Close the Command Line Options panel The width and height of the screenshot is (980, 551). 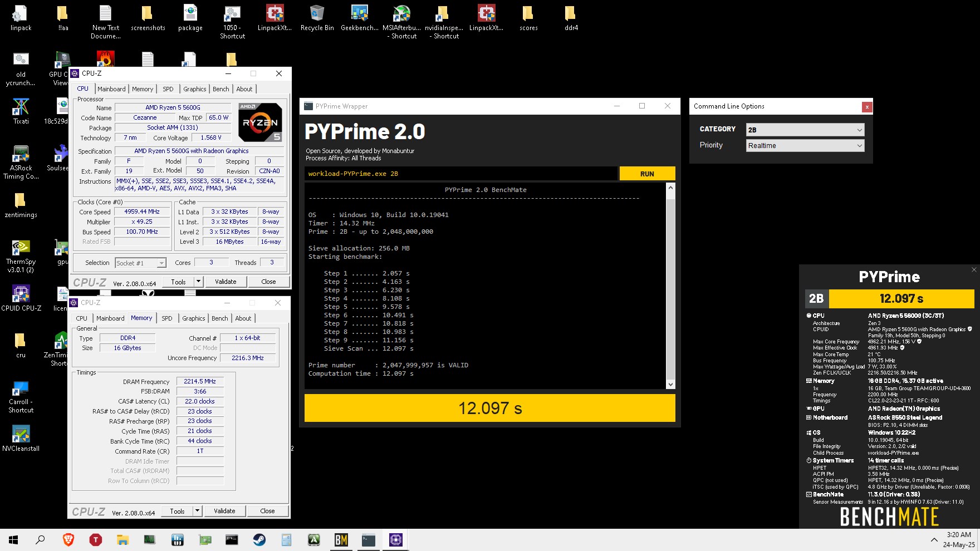pyautogui.click(x=866, y=107)
